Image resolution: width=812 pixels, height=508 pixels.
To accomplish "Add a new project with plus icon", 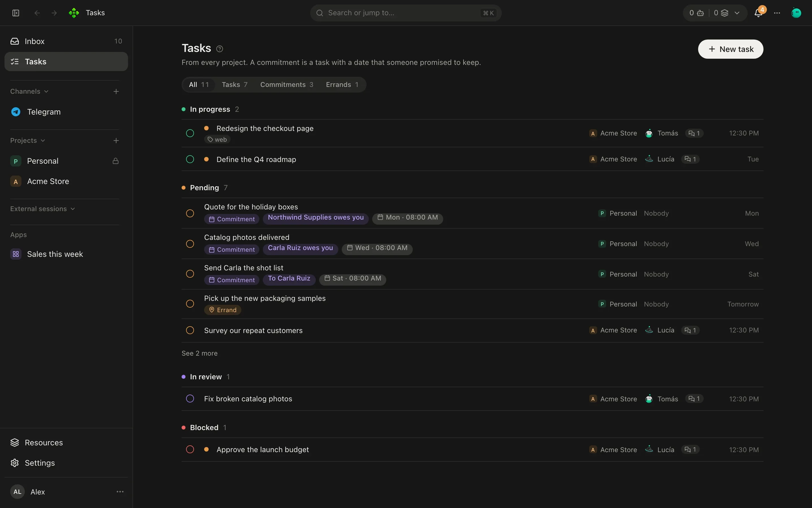I will (x=116, y=141).
